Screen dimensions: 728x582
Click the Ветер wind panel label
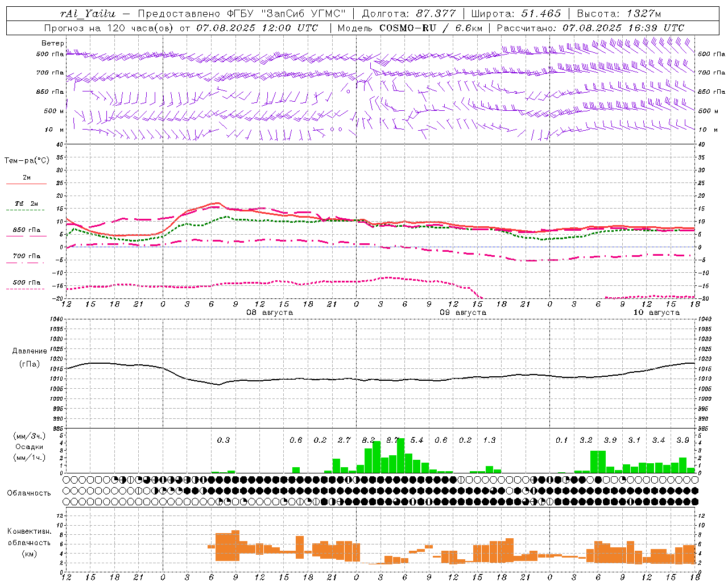pos(53,43)
